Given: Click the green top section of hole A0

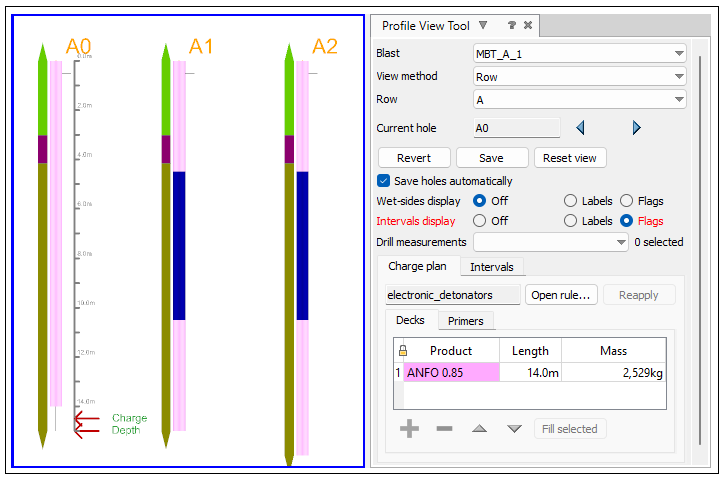Looking at the screenshot, I should pyautogui.click(x=43, y=89).
